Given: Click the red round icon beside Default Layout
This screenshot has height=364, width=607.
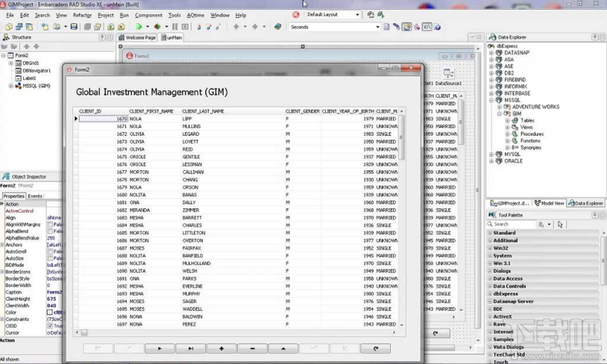Looking at the screenshot, I should [x=296, y=15].
